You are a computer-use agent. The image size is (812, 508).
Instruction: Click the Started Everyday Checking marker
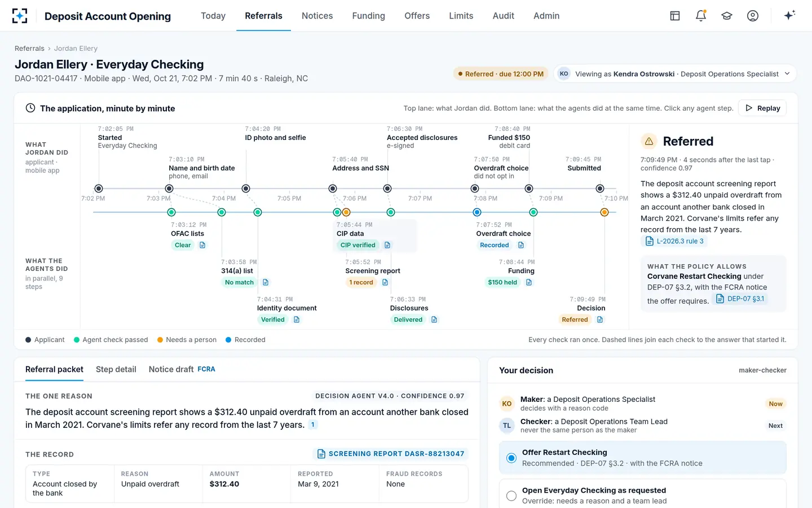[x=99, y=189]
